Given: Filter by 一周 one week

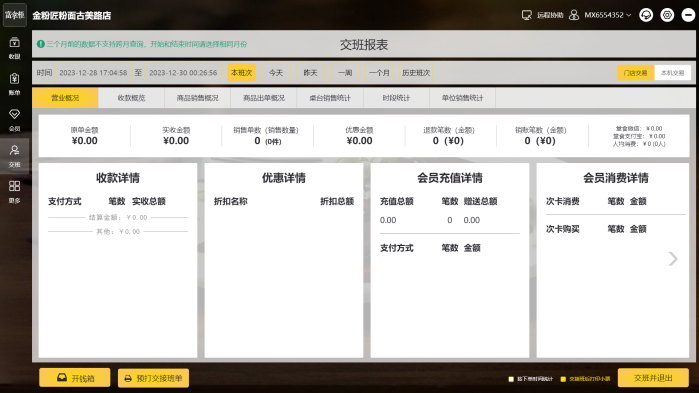Looking at the screenshot, I should (345, 73).
